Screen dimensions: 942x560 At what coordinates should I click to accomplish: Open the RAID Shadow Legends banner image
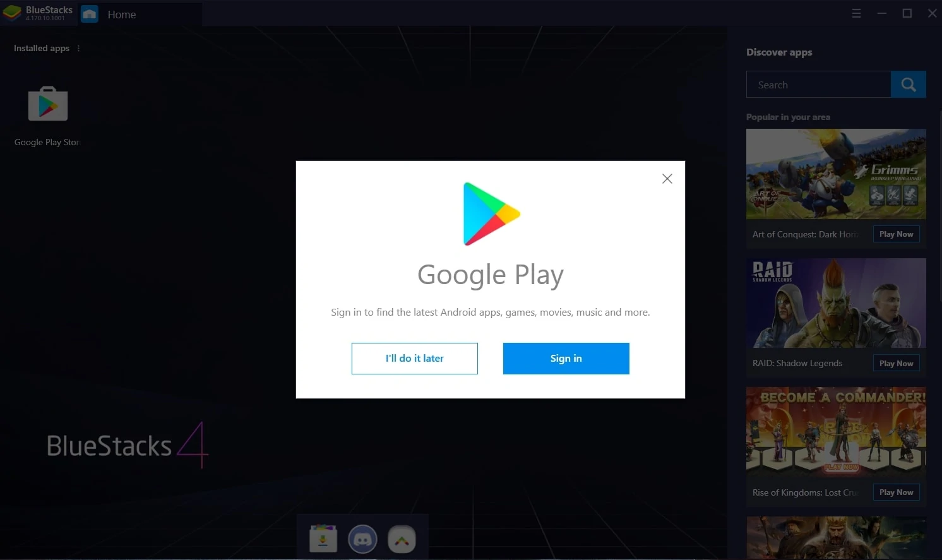coord(836,303)
